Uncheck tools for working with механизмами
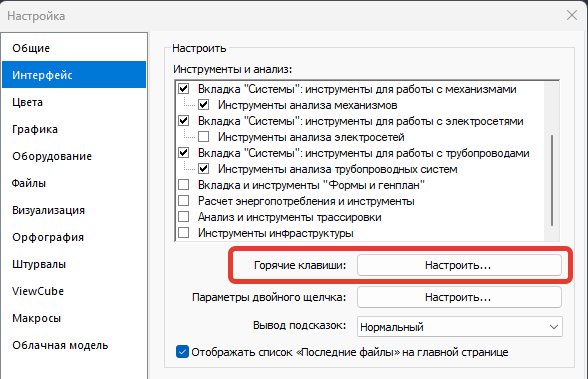Image resolution: width=588 pixels, height=379 pixels. [183, 89]
